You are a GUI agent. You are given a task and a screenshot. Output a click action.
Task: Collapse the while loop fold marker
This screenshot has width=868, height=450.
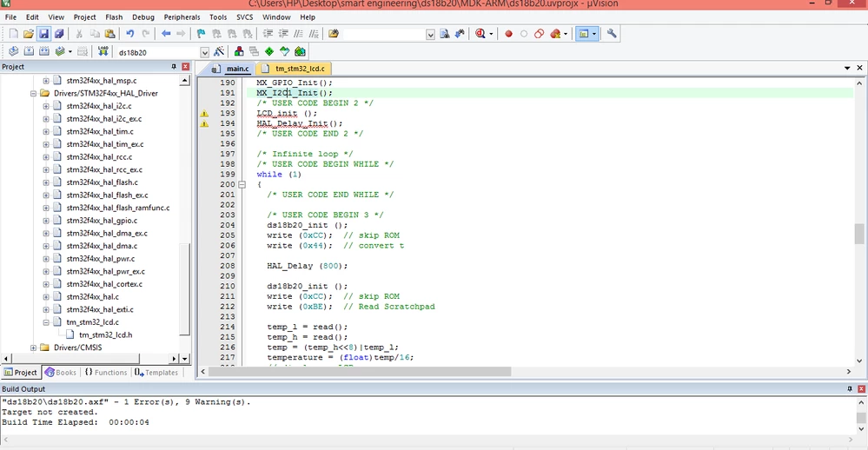click(x=242, y=184)
